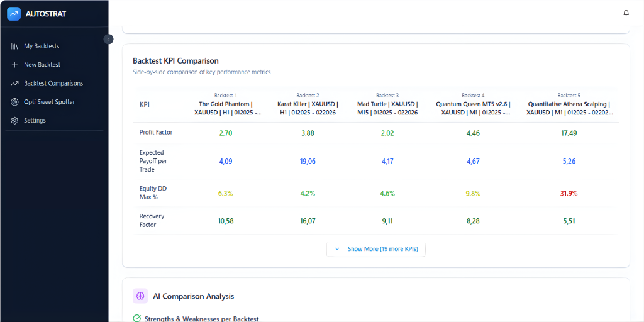644x322 pixels.
Task: Click Profit Factor value 17,49
Action: tap(569, 133)
